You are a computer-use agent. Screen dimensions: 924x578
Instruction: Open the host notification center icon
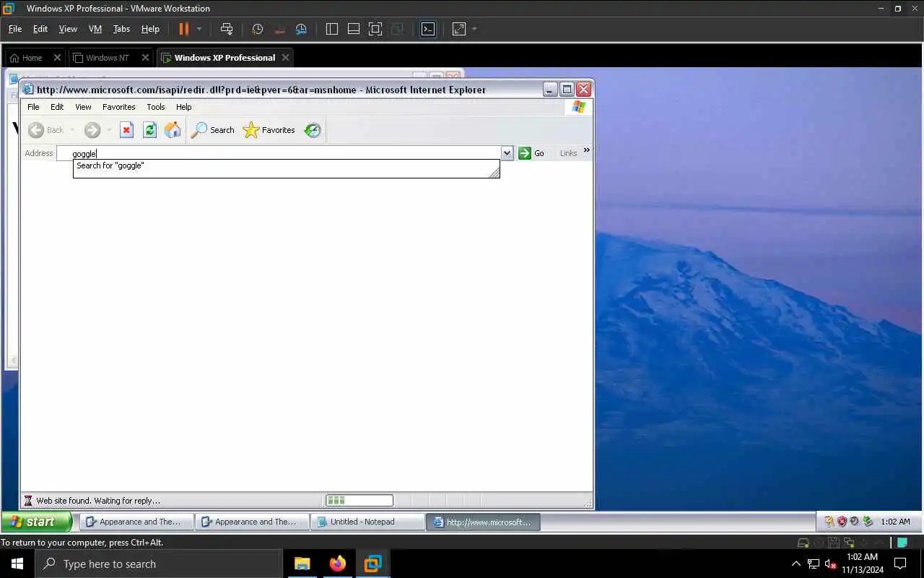[x=900, y=564]
